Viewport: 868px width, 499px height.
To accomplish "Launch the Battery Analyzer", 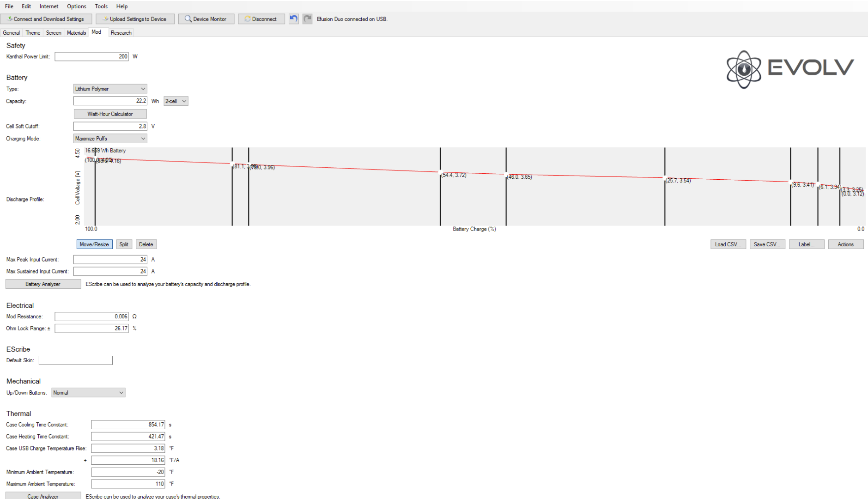I will click(43, 284).
